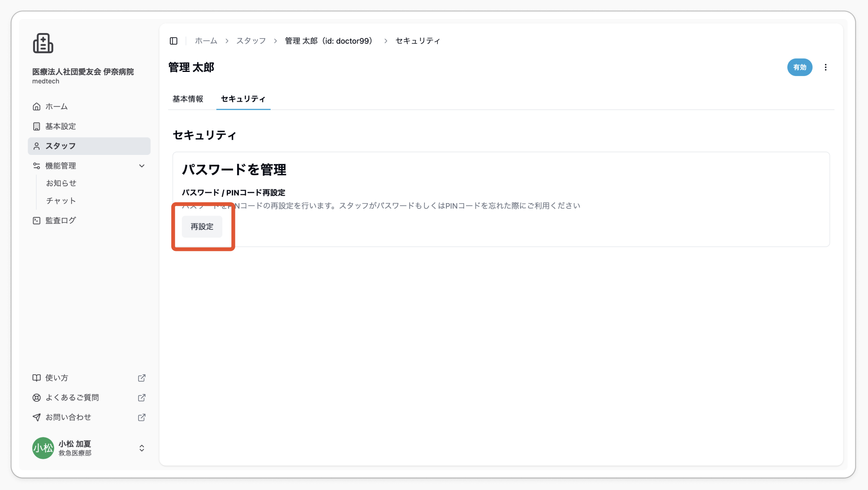Select the セキュリティ tab
868x490 pixels.
pyautogui.click(x=243, y=99)
